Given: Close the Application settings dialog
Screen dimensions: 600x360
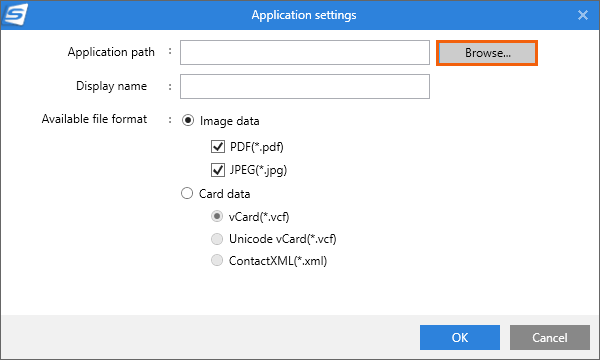Looking at the screenshot, I should click(x=582, y=15).
